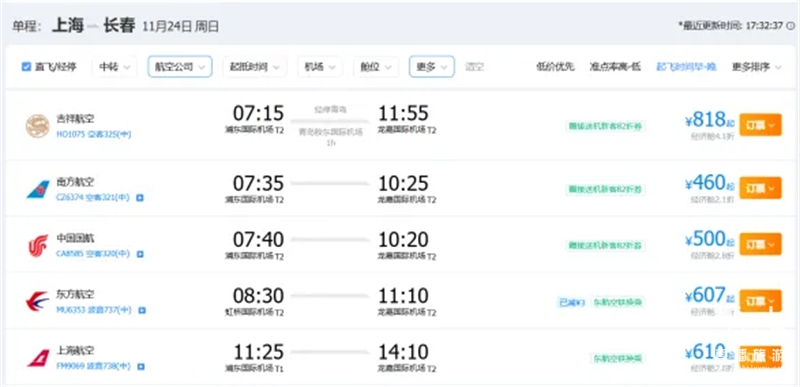Click 订票 button for the ¥818 flight

(x=760, y=125)
